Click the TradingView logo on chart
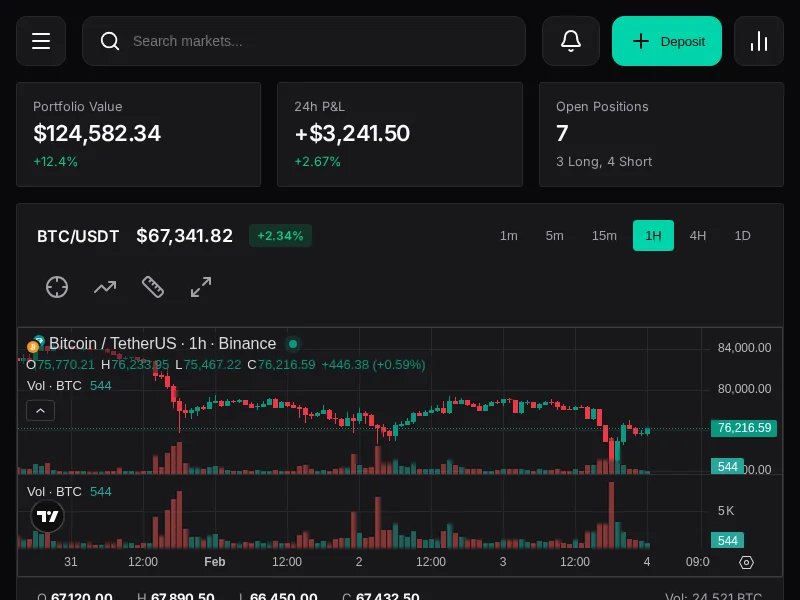This screenshot has width=800, height=600. (x=47, y=516)
